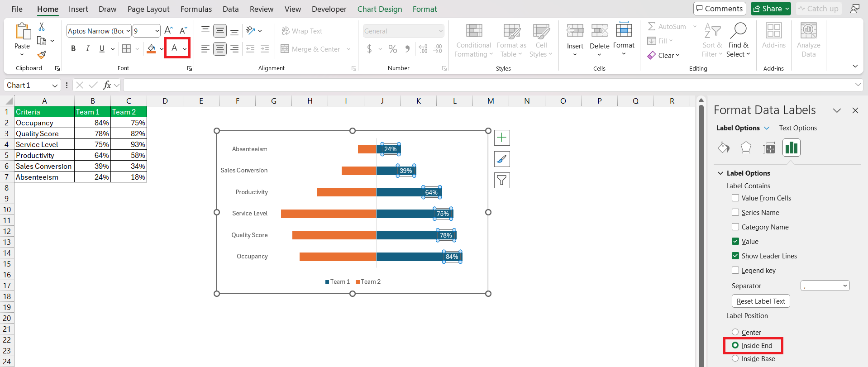
Task: Uncheck Show Leader Lines checkbox
Action: (735, 256)
